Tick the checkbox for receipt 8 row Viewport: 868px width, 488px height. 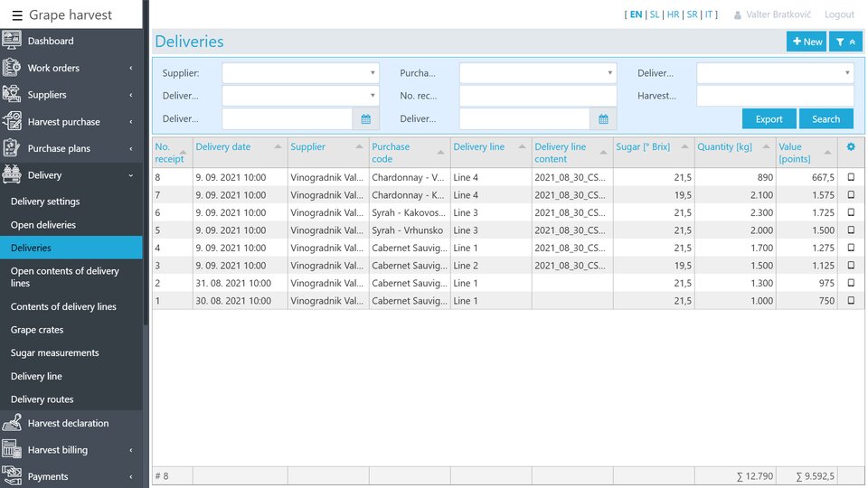pos(850,178)
